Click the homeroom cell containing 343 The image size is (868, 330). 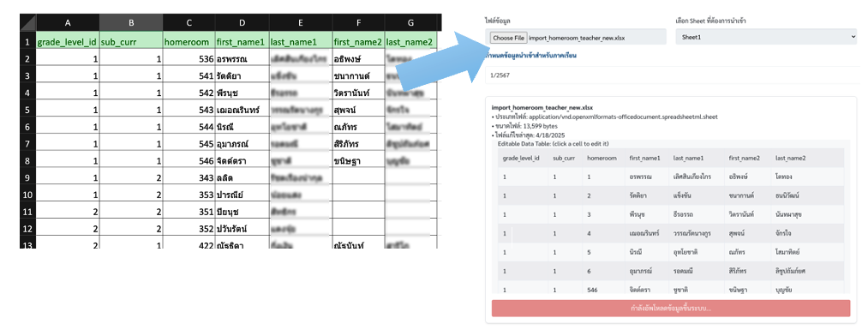click(x=189, y=178)
